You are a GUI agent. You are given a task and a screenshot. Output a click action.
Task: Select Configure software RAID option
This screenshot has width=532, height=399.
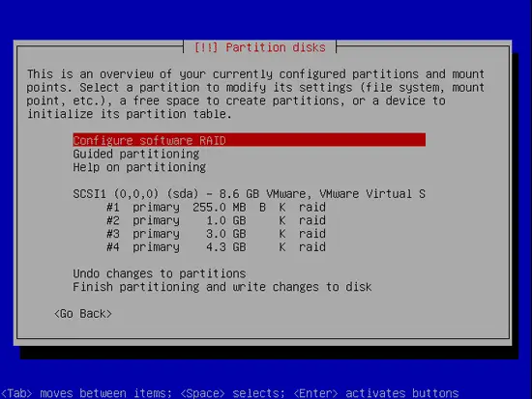(x=249, y=140)
